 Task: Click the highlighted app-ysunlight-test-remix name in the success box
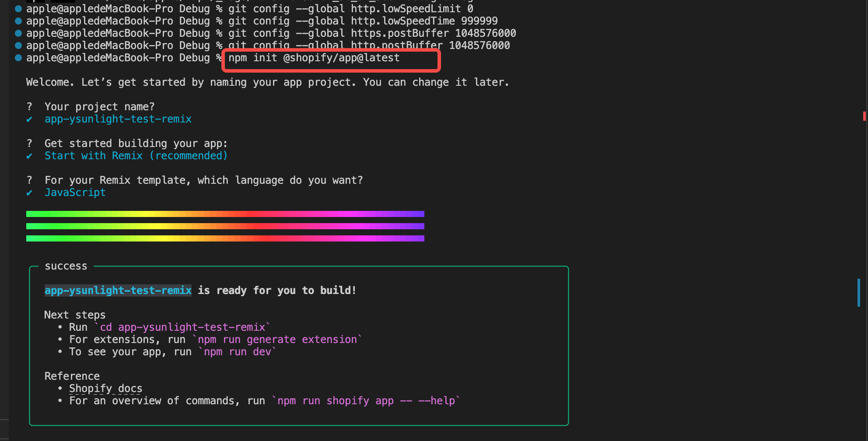[x=118, y=290]
